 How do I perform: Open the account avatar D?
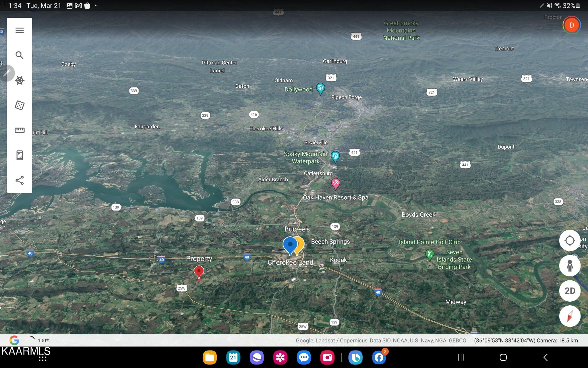point(572,25)
